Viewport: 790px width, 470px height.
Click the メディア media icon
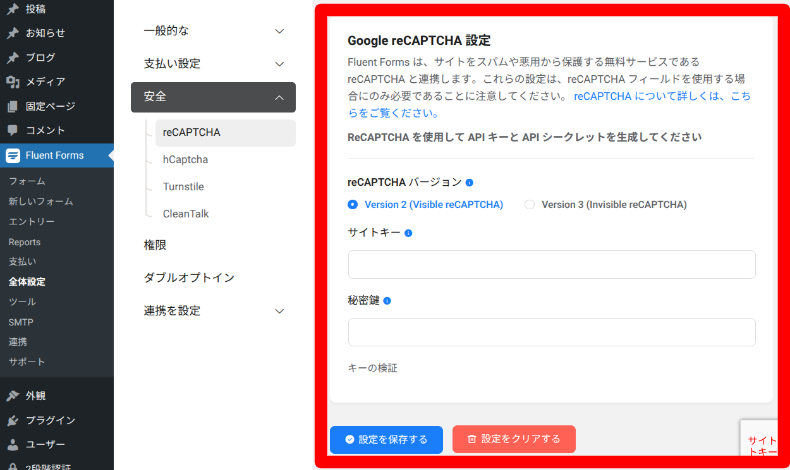point(13,82)
